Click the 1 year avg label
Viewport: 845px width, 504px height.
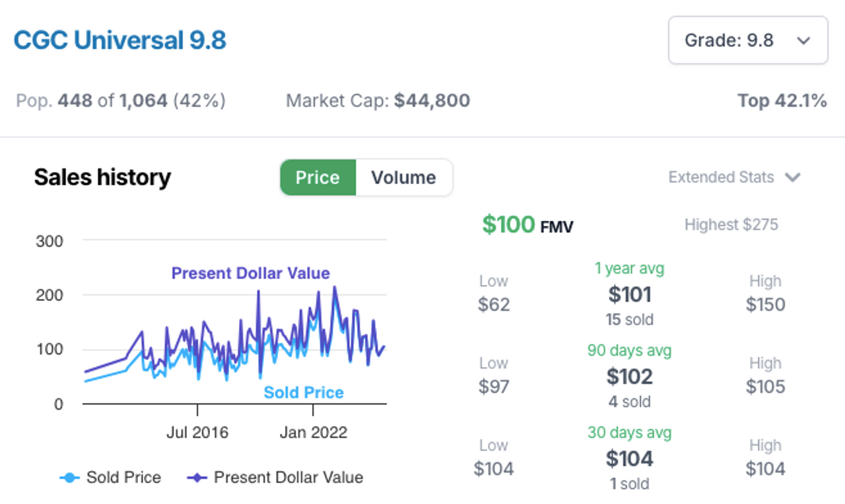(629, 268)
